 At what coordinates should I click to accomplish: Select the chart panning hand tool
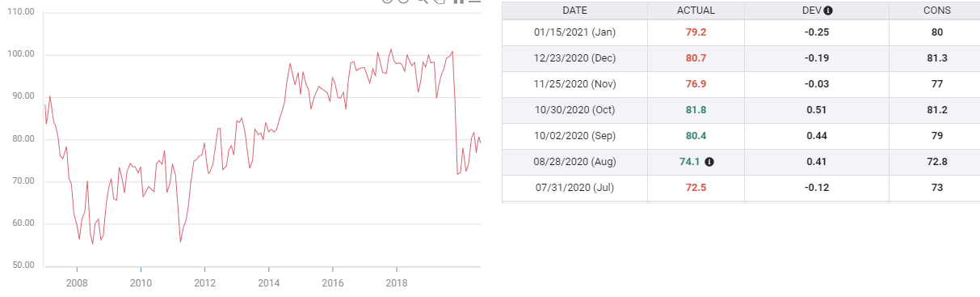click(440, 2)
